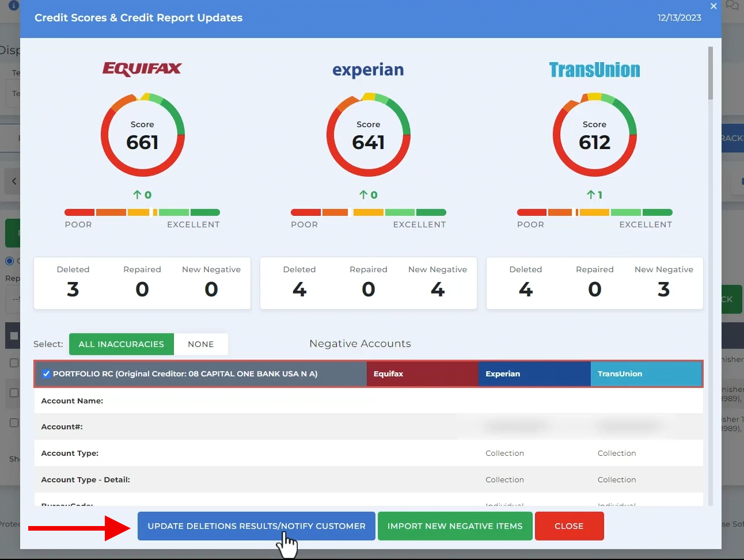Select None option
This screenshot has height=560, width=744.
pos(201,344)
